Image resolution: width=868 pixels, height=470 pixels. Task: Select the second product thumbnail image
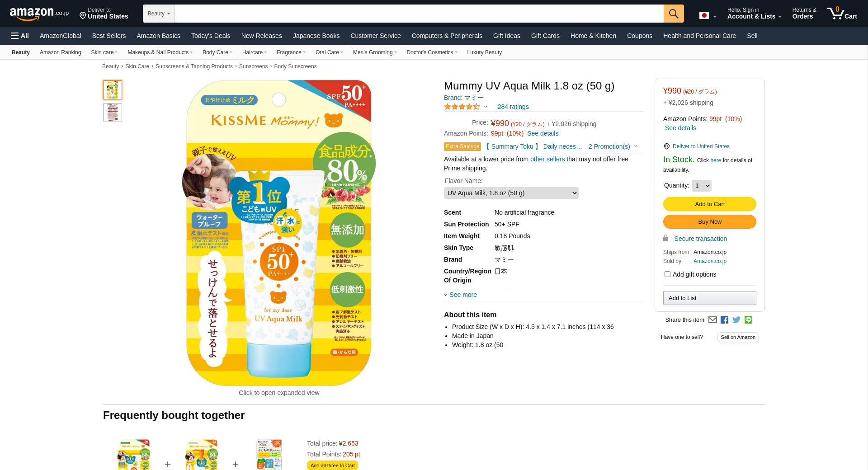click(x=113, y=113)
